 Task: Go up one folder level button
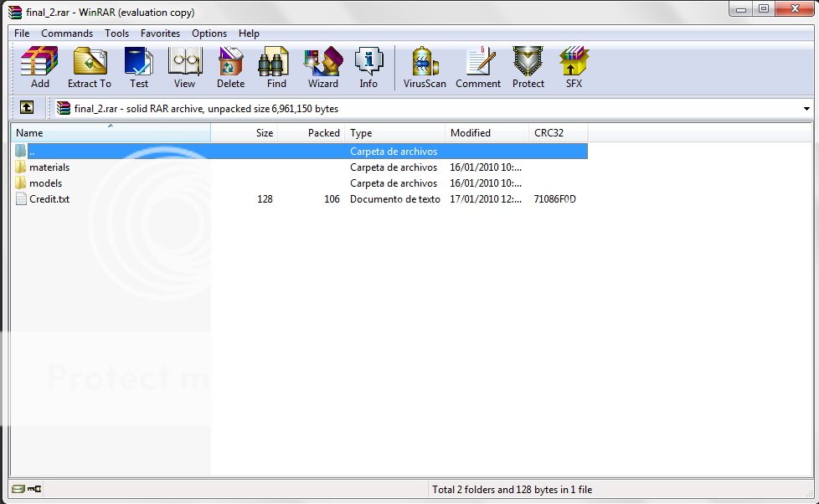point(27,108)
